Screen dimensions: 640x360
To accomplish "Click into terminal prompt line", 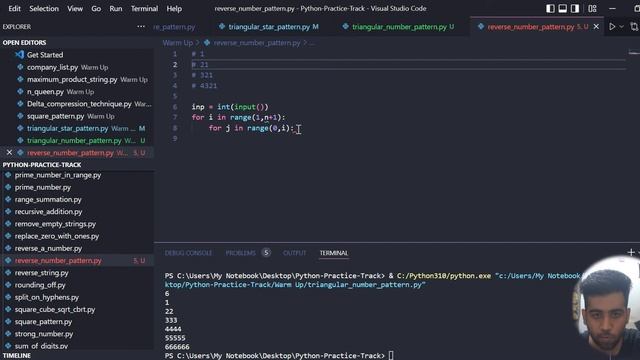I will point(279,356).
